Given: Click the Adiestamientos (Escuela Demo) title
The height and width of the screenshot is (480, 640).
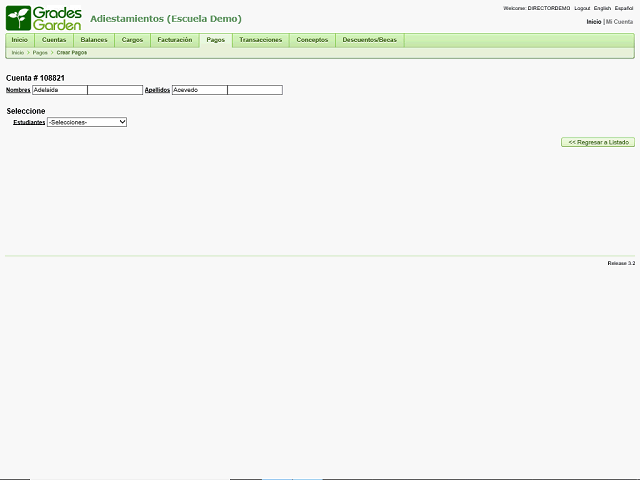Looking at the screenshot, I should pyautogui.click(x=166, y=19).
